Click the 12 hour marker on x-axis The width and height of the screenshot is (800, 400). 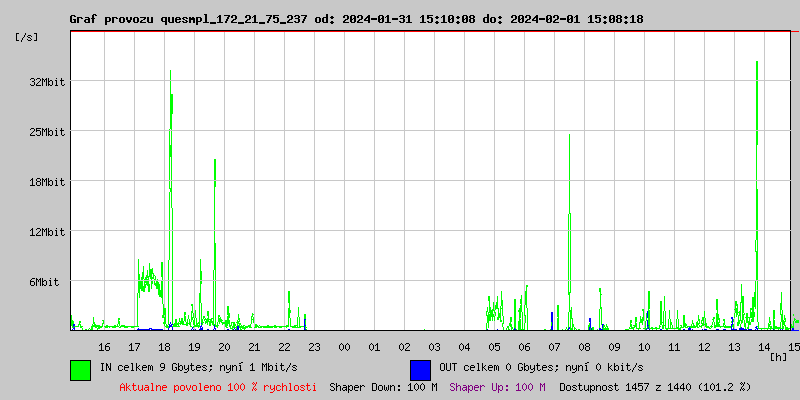click(705, 346)
